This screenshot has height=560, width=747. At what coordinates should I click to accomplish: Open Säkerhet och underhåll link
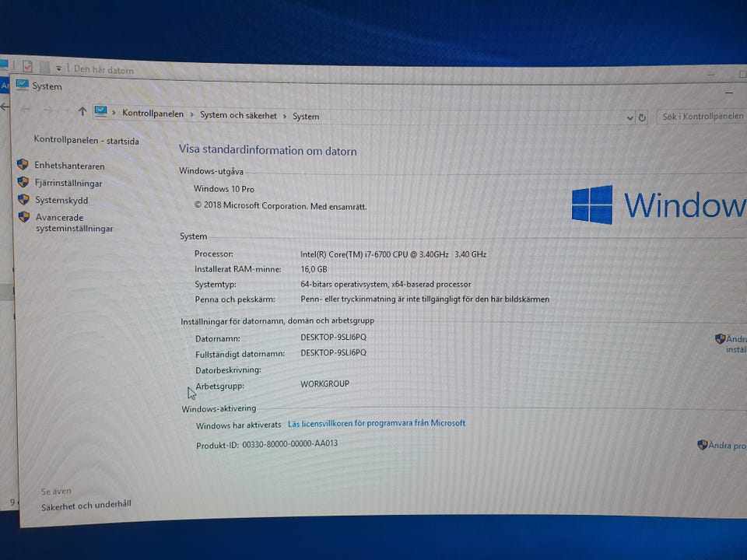(x=86, y=506)
